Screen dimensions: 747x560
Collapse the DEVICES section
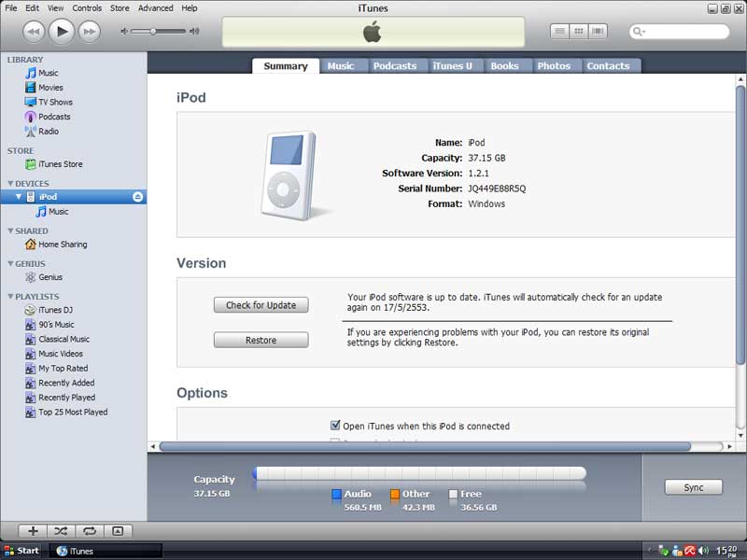(x=10, y=184)
